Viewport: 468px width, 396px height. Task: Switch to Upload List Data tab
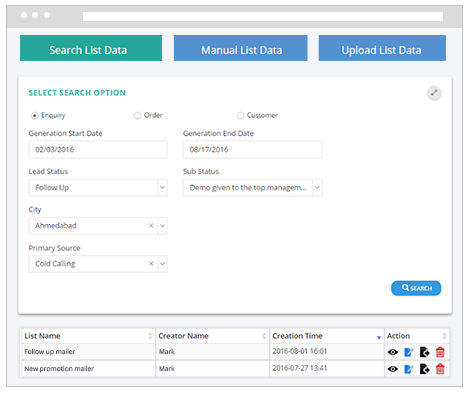click(x=382, y=48)
